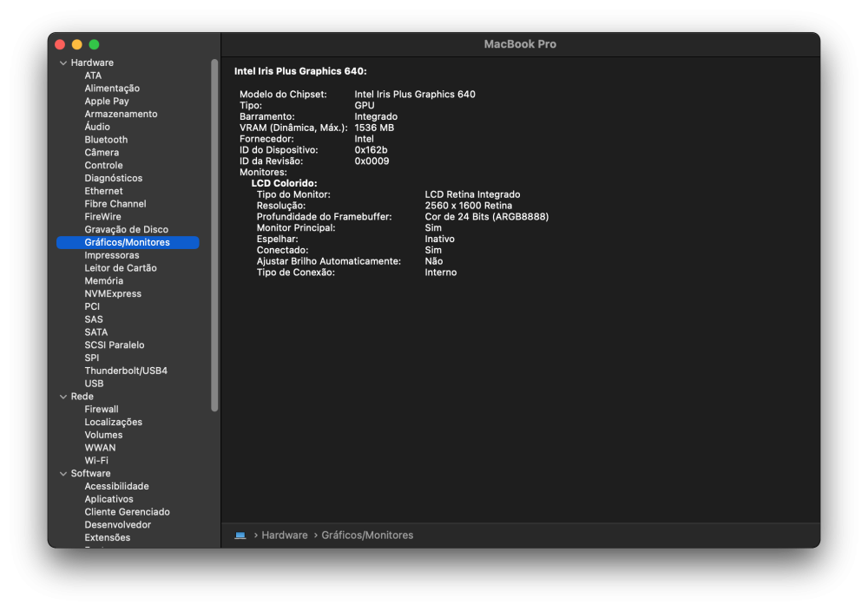Open Diagnósticos in the sidebar
Viewport: 868px width, 611px height.
point(114,178)
